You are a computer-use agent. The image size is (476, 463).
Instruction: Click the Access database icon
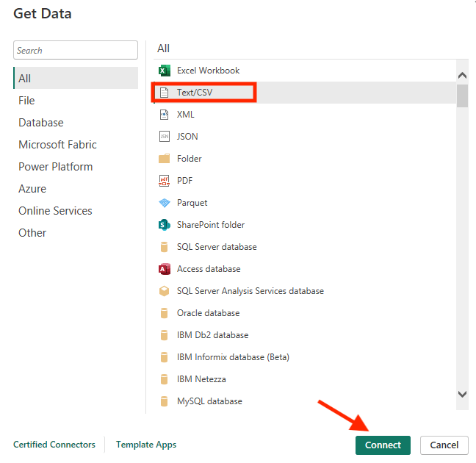(165, 269)
